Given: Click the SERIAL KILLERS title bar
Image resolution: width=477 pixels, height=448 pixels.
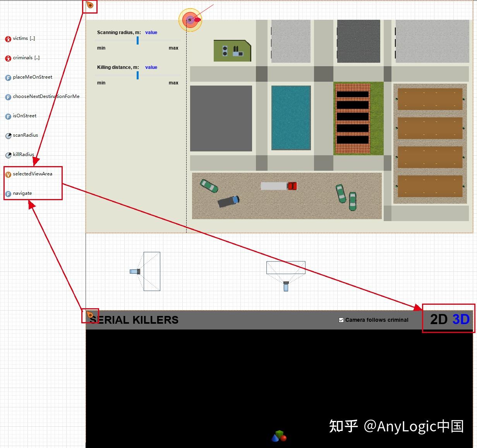Looking at the screenshot, I should [136, 320].
